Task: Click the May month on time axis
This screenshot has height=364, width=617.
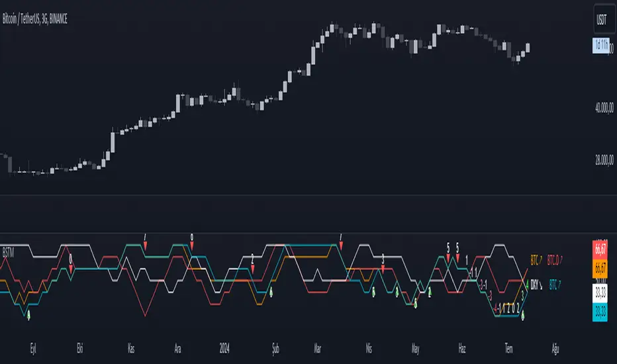Action: (415, 349)
